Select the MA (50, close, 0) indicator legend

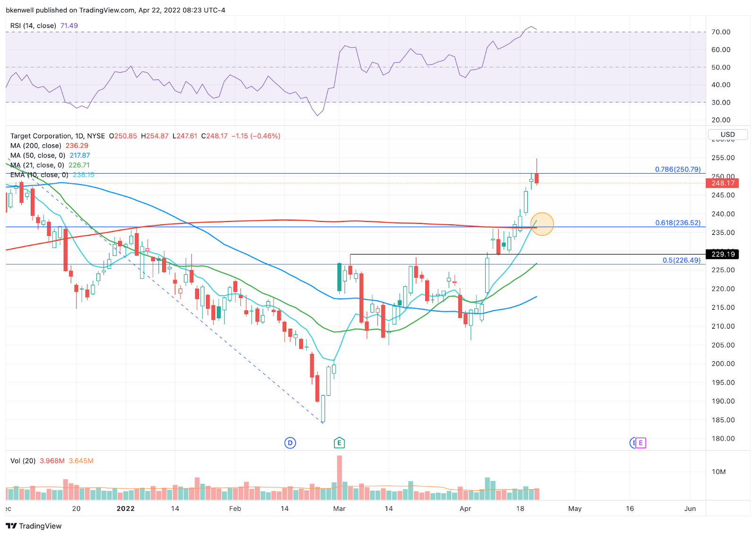[38, 155]
